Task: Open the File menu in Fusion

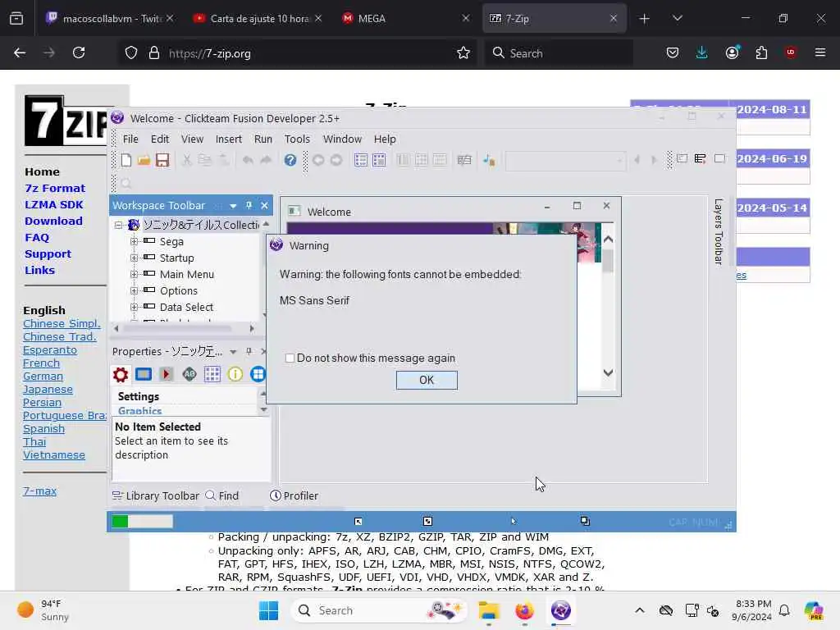Action: coord(130,139)
